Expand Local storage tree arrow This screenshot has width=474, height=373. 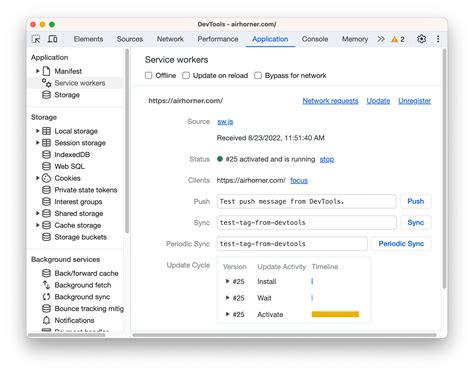click(38, 131)
